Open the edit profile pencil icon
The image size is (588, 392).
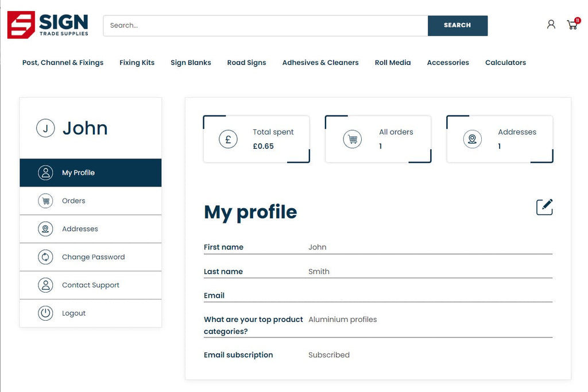coord(544,207)
